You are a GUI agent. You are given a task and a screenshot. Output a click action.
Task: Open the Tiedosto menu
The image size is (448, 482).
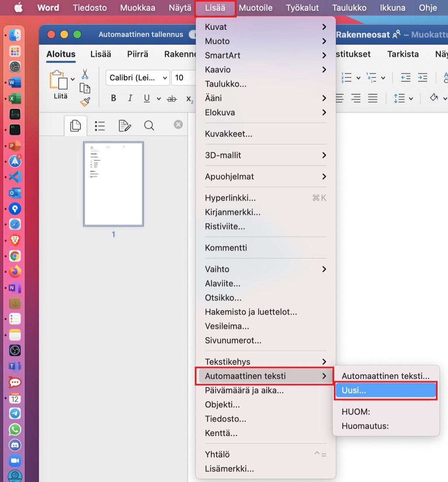point(90,8)
